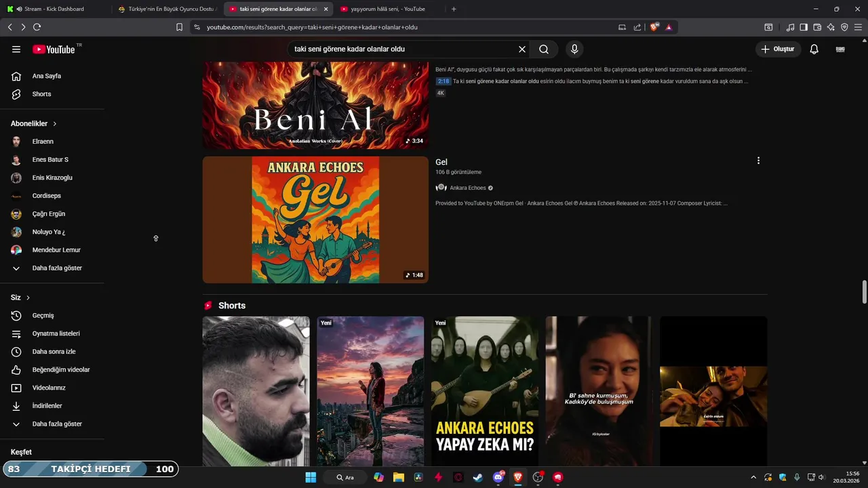Jump to the 2:18 timestamp chip
868x488 pixels.
coord(443,81)
